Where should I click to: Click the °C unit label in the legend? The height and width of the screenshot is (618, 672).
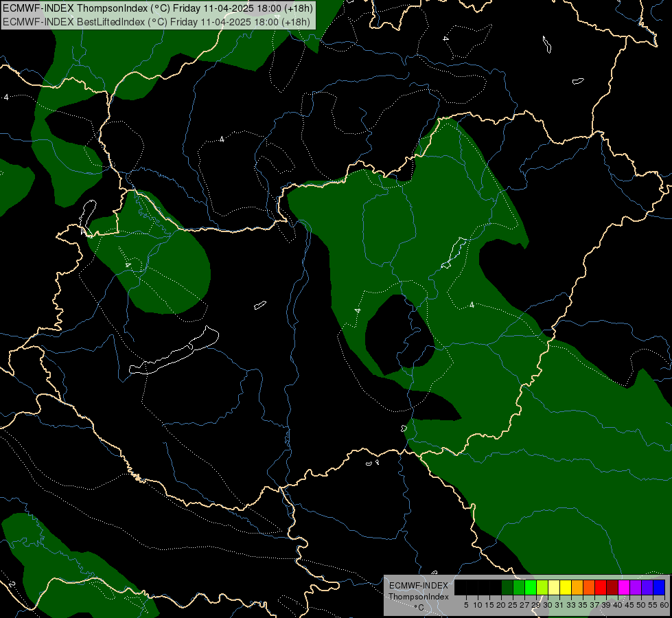(x=419, y=607)
